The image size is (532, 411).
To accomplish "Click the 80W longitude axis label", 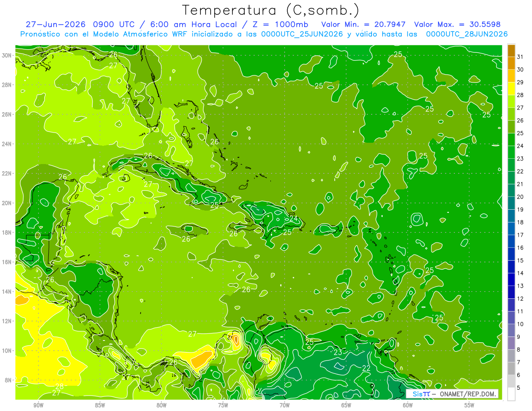I will coord(161,405).
